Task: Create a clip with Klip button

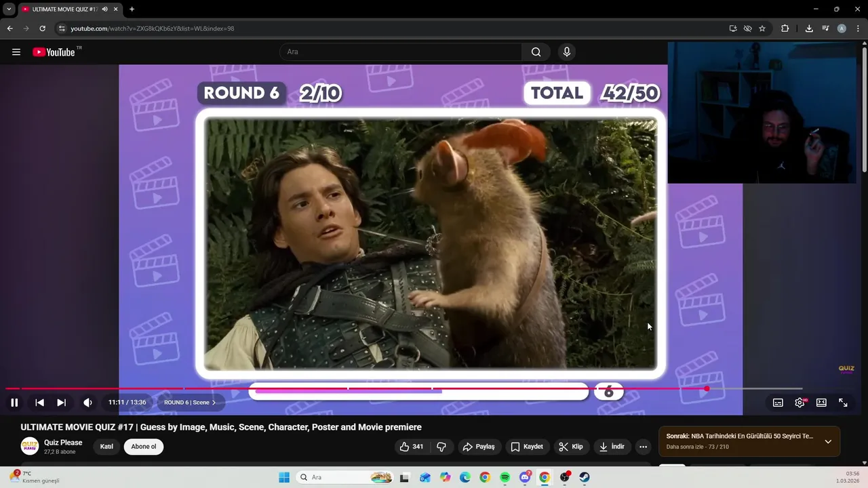Action: tap(570, 447)
